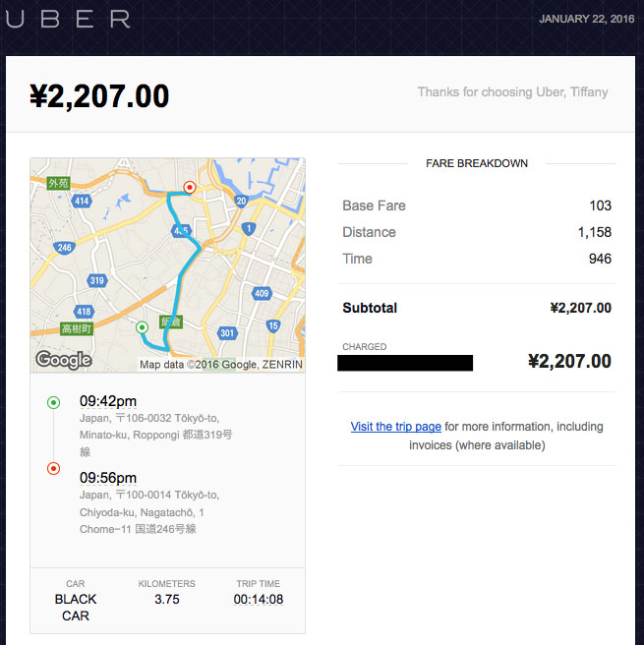Viewport: 644px width, 645px height.
Task: Click the Google logo on the map
Action: point(64,360)
